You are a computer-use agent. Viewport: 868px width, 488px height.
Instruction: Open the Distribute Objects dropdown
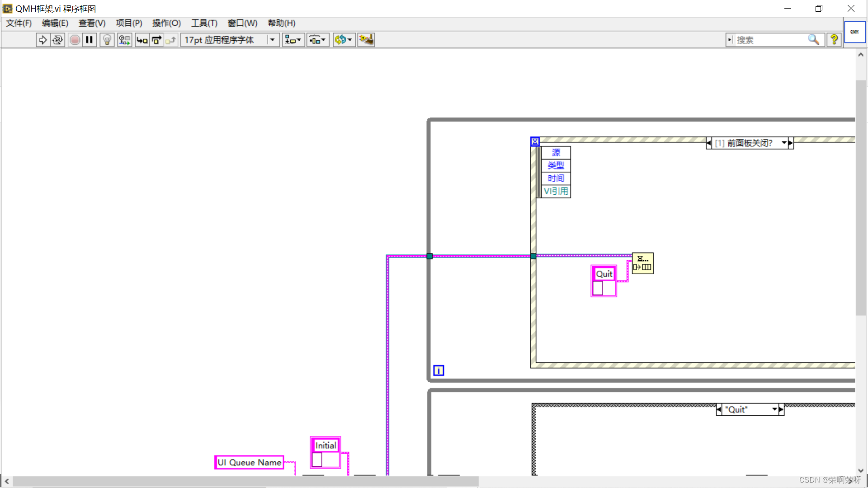(317, 40)
